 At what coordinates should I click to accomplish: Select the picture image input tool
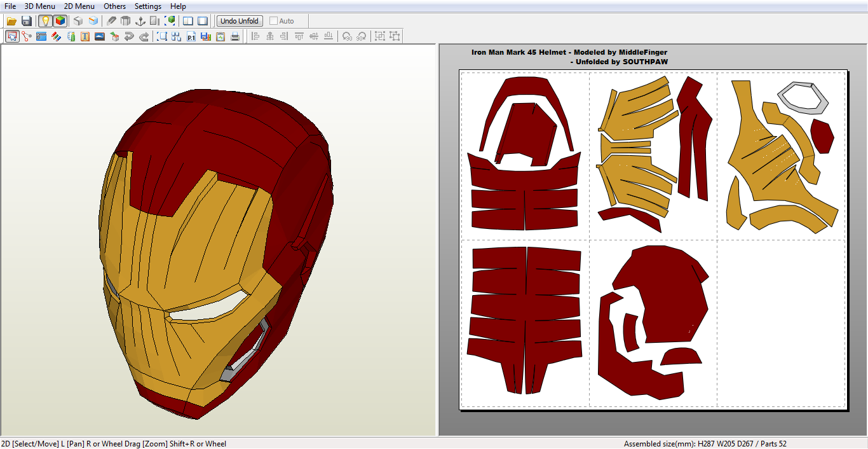[x=100, y=36]
